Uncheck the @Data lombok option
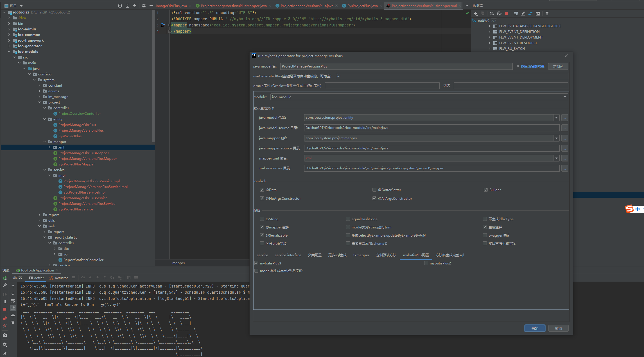 pyautogui.click(x=262, y=190)
